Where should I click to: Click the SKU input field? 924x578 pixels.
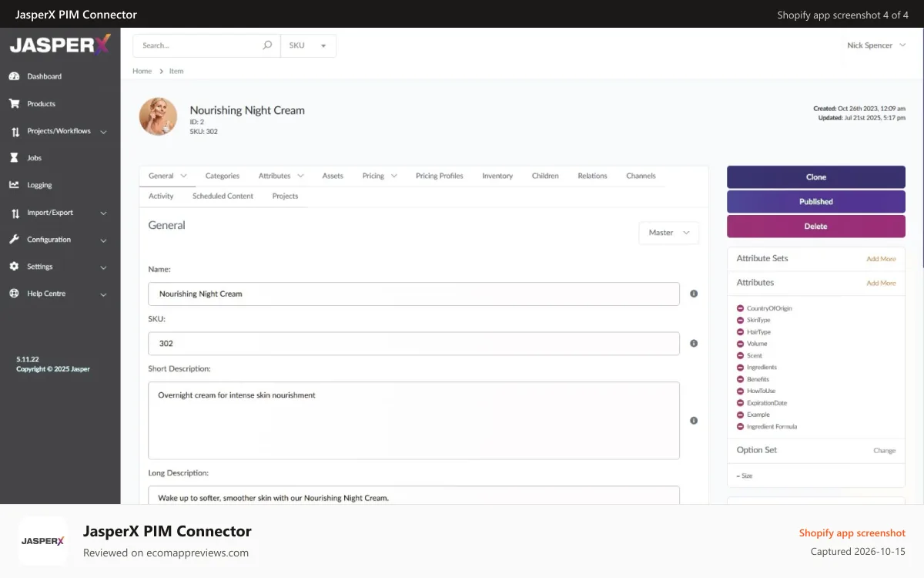point(413,344)
